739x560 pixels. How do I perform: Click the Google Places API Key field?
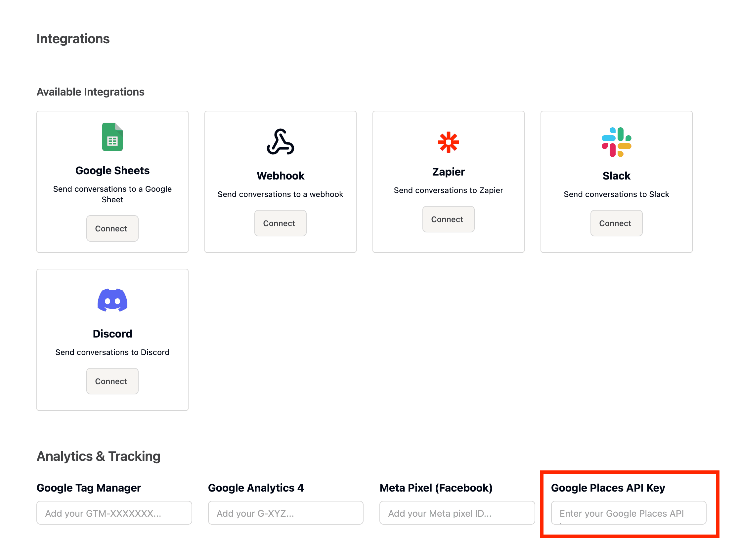tap(628, 513)
